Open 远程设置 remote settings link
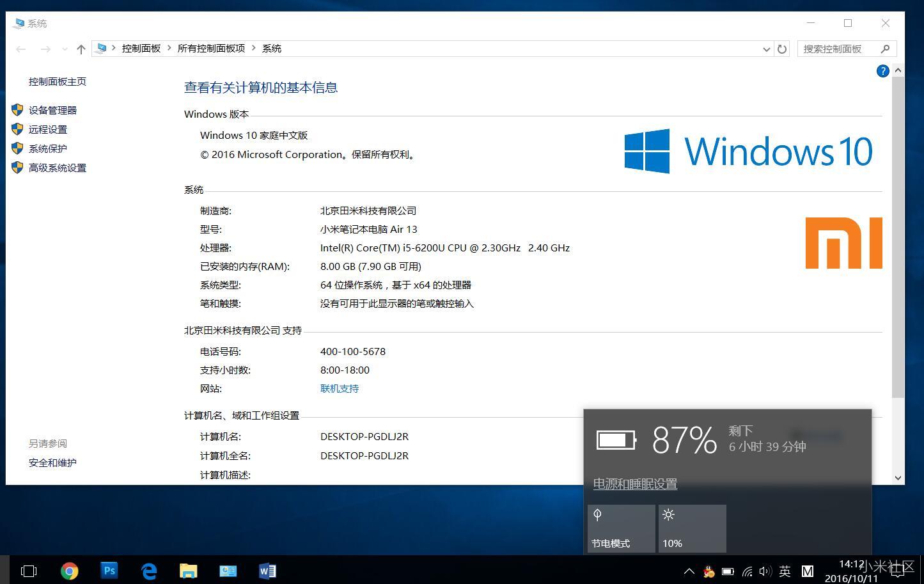The image size is (924, 584). click(x=47, y=129)
